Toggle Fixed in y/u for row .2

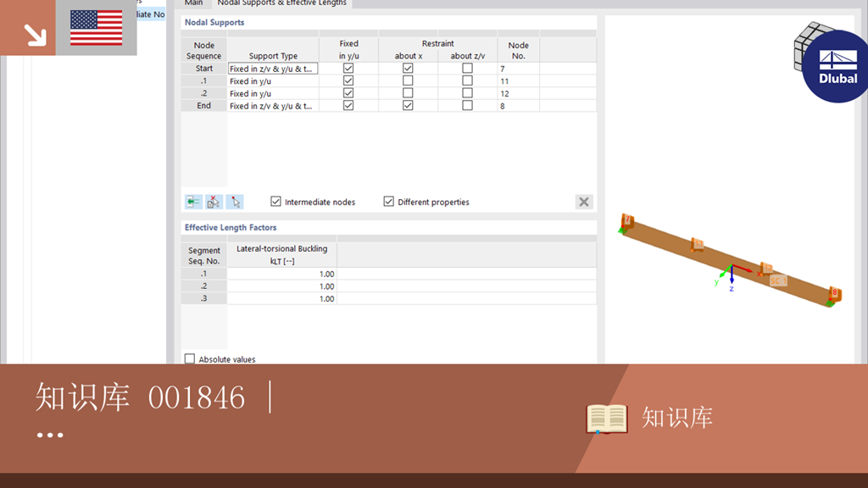pos(348,93)
